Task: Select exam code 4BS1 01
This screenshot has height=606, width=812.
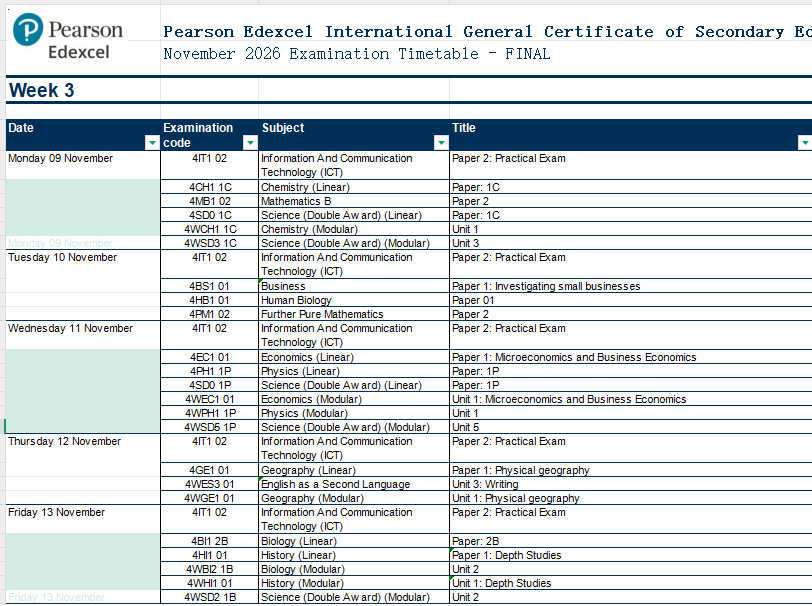Action: click(210, 286)
